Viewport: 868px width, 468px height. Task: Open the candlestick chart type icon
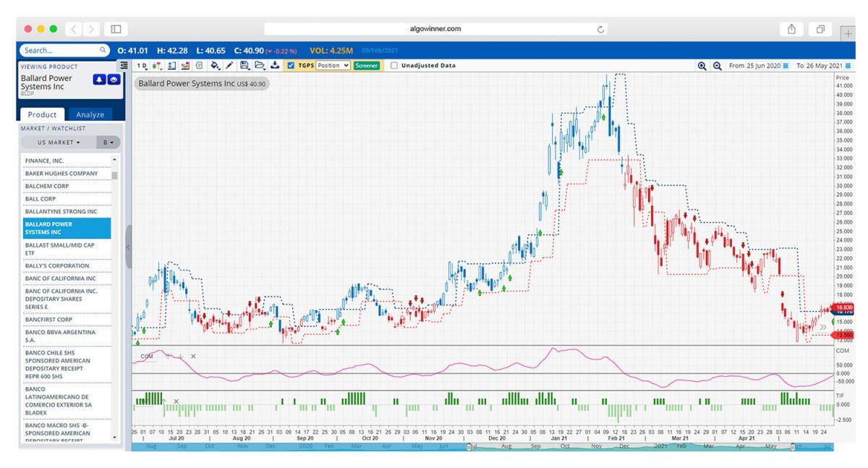[157, 65]
